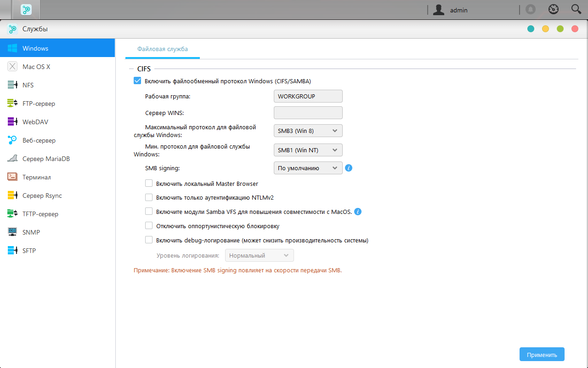This screenshot has height=368, width=588.
Task: Click the Windows logo icon in sidebar
Action: [12, 48]
